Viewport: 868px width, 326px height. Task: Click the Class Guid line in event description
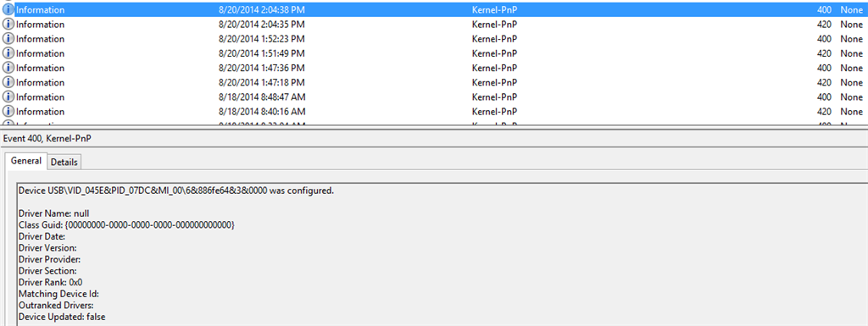(x=127, y=225)
